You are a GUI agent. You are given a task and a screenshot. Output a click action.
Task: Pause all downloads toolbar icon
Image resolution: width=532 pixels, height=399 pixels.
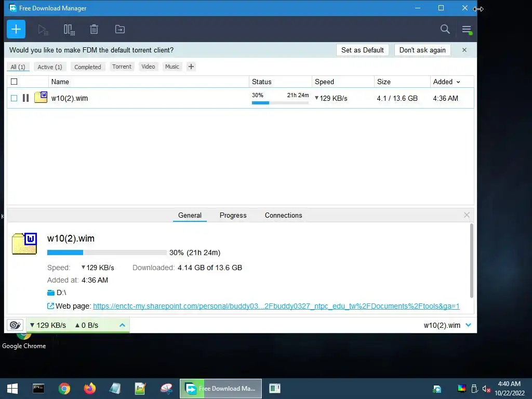click(x=69, y=30)
